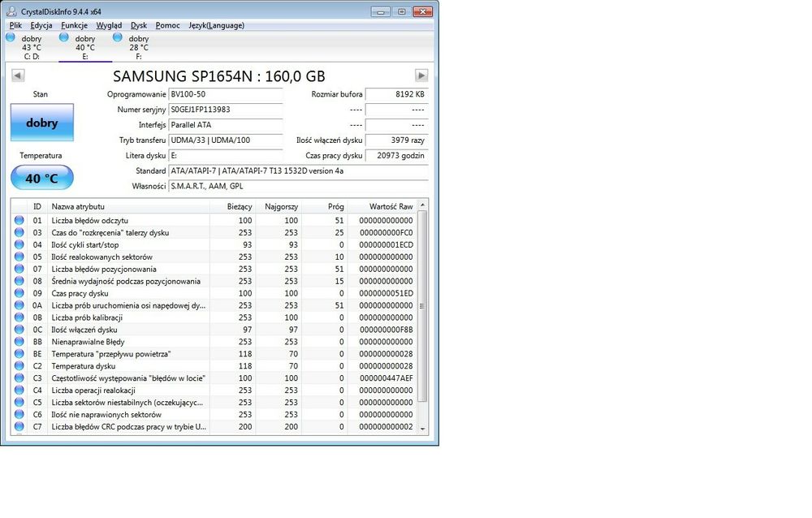
Task: Open the Plik menu
Action: [x=15, y=25]
